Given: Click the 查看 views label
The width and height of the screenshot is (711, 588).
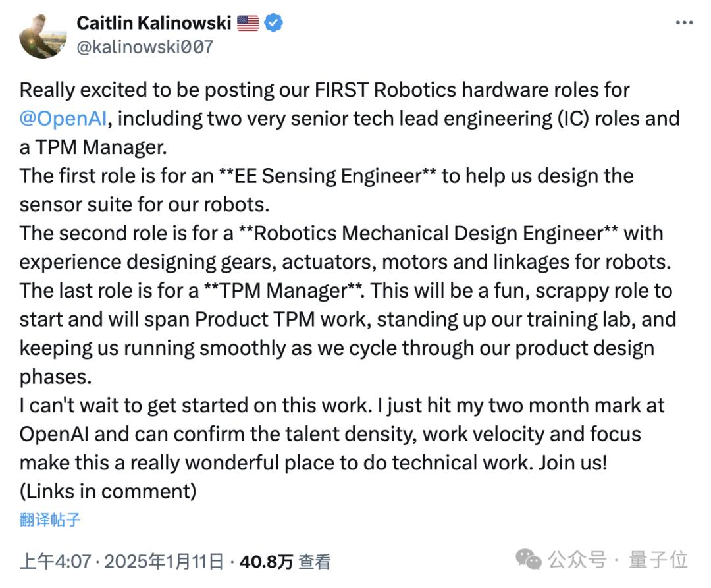Looking at the screenshot, I should click(x=314, y=562).
